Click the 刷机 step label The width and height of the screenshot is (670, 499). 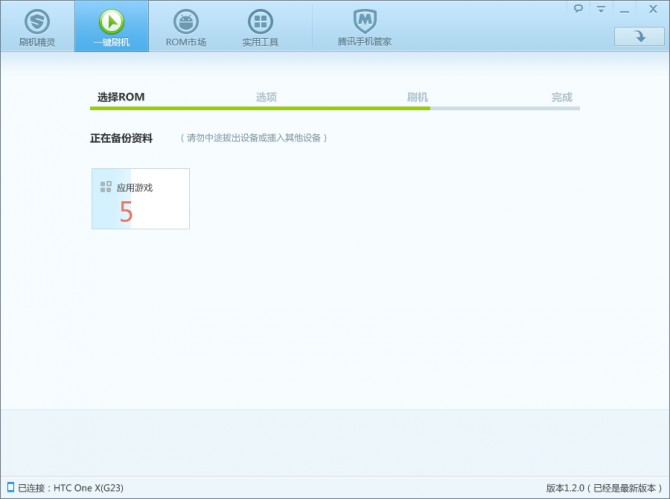pos(417,97)
